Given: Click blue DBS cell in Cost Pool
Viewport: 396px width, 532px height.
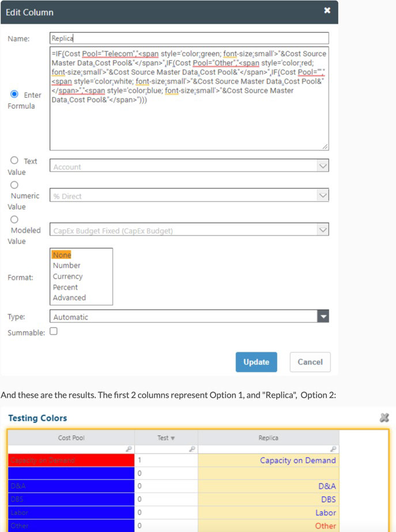Looking at the screenshot, I should tap(71, 499).
